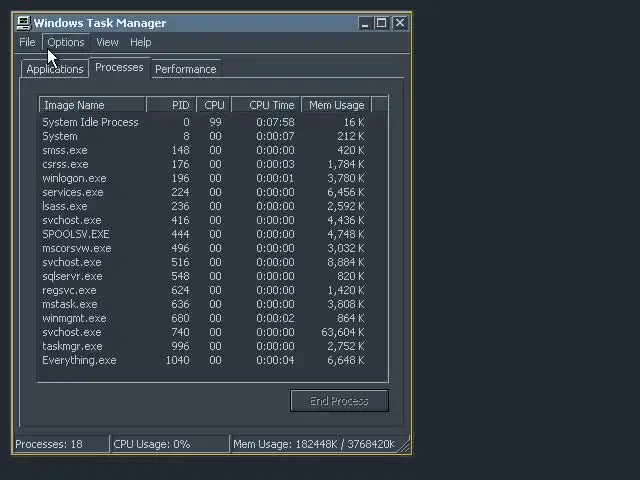Sort by the Mem Usage column header
Image resolution: width=640 pixels, height=480 pixels.
(336, 105)
